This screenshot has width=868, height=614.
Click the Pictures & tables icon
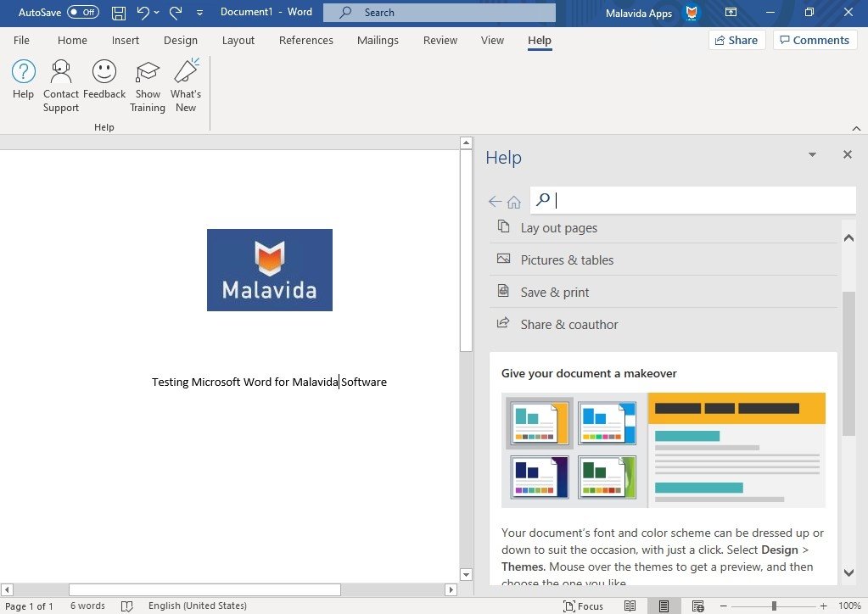point(503,259)
